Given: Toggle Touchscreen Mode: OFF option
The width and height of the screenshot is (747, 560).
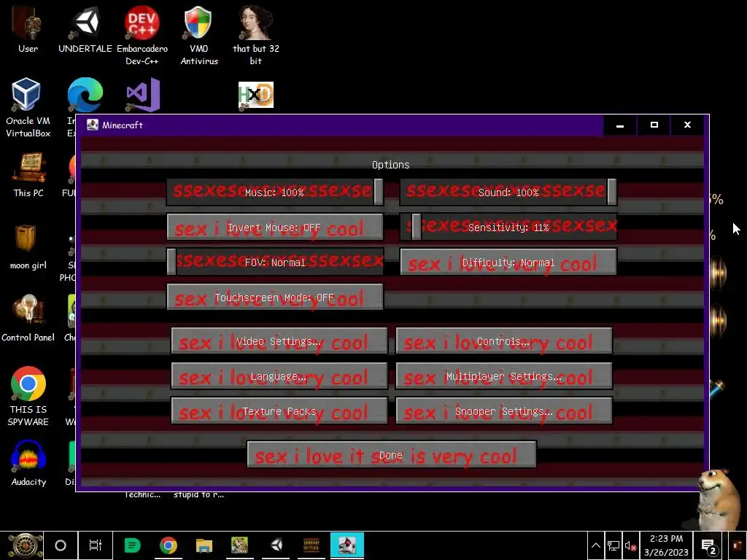Looking at the screenshot, I should coord(275,297).
